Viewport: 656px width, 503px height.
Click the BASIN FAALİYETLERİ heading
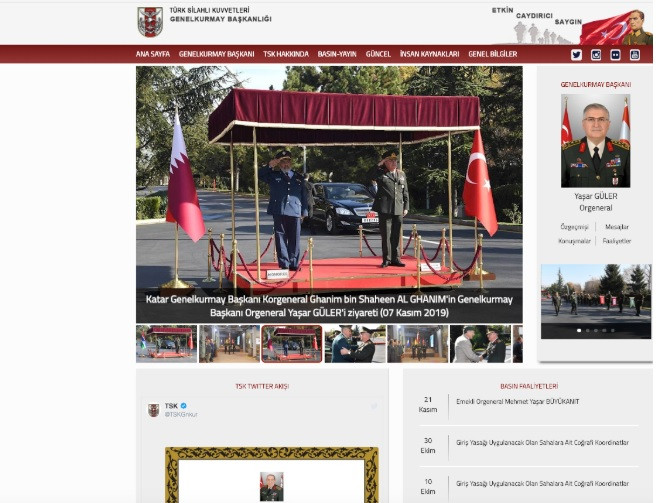pyautogui.click(x=529, y=386)
